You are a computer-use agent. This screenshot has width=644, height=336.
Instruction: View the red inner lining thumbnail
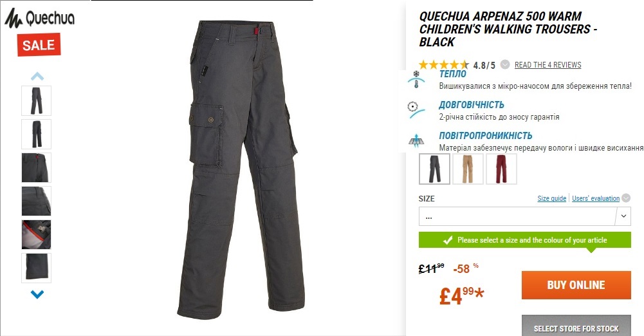pyautogui.click(x=37, y=234)
